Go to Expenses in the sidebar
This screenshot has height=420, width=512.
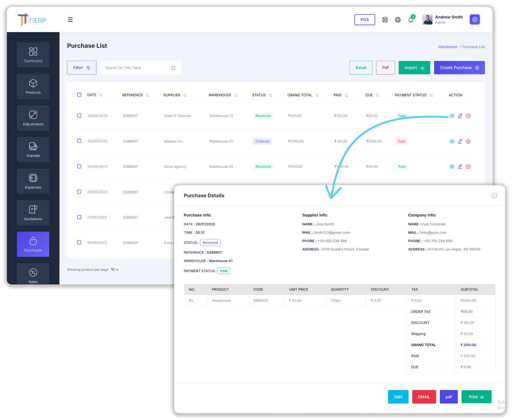33,181
